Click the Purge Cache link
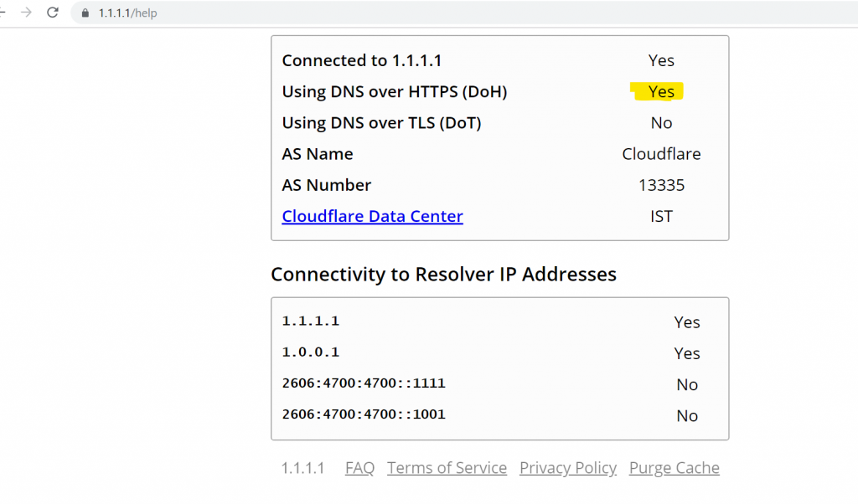Image resolution: width=858 pixels, height=504 pixels. 674,468
